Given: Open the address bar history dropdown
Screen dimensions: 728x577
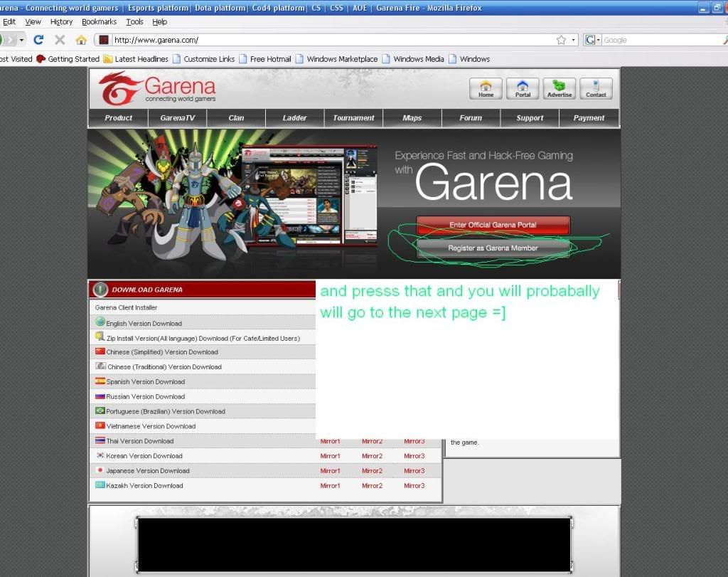Looking at the screenshot, I should pyautogui.click(x=574, y=40).
